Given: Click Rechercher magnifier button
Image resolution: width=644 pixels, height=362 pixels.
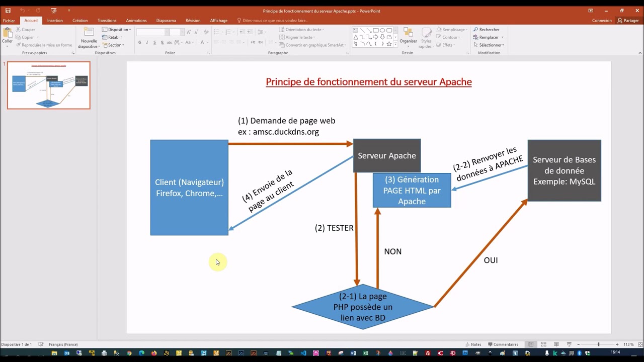Looking at the screenshot, I should point(486,30).
